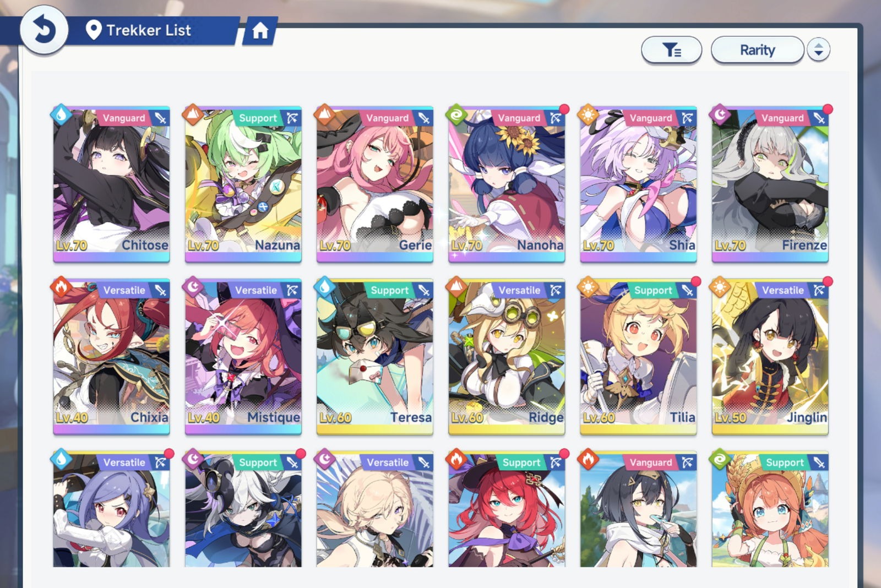Open Gerie's character card
Image resolution: width=881 pixels, height=588 pixels.
click(375, 184)
